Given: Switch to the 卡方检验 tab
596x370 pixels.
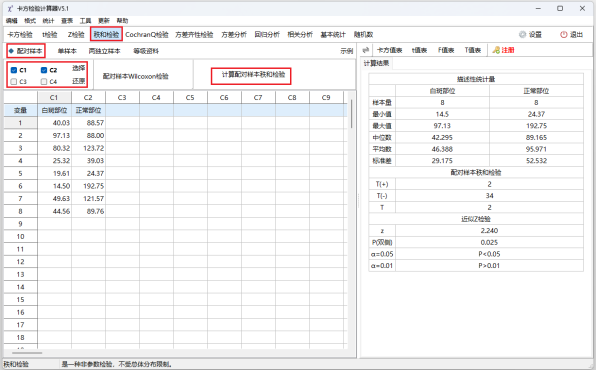Looking at the screenshot, I should coord(20,35).
